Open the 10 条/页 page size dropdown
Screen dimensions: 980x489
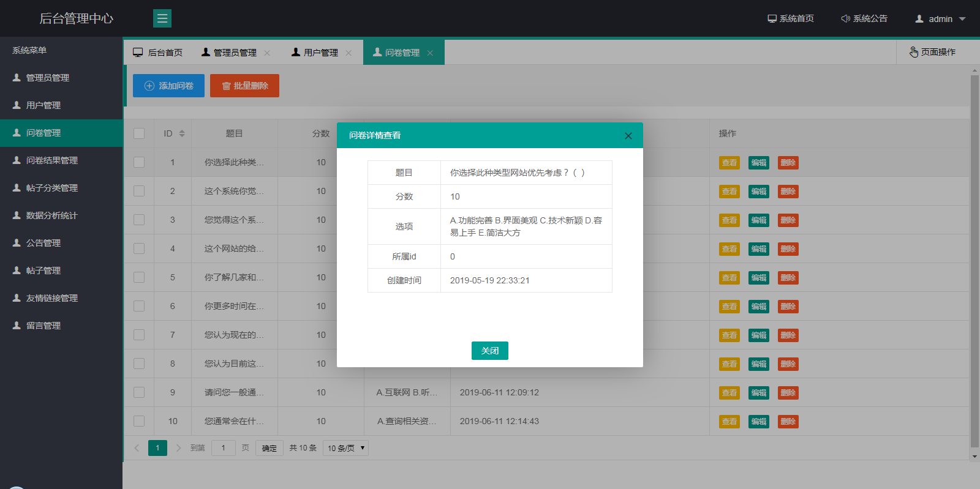345,448
